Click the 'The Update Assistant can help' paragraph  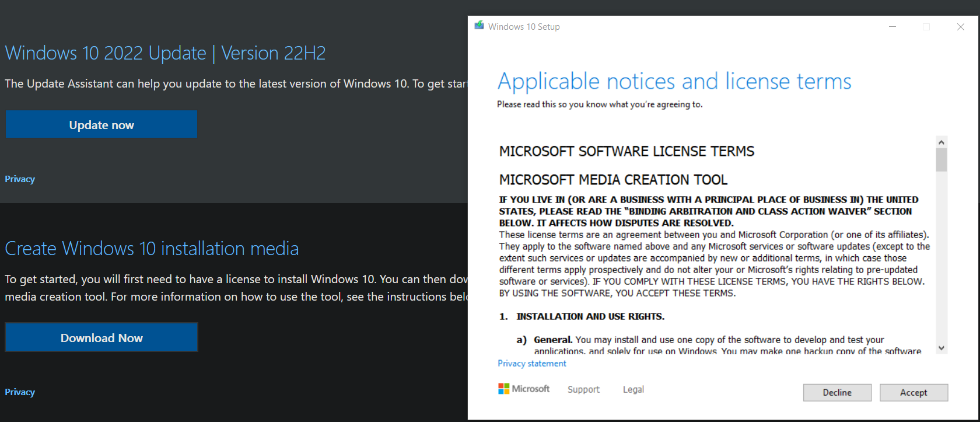pyautogui.click(x=236, y=83)
